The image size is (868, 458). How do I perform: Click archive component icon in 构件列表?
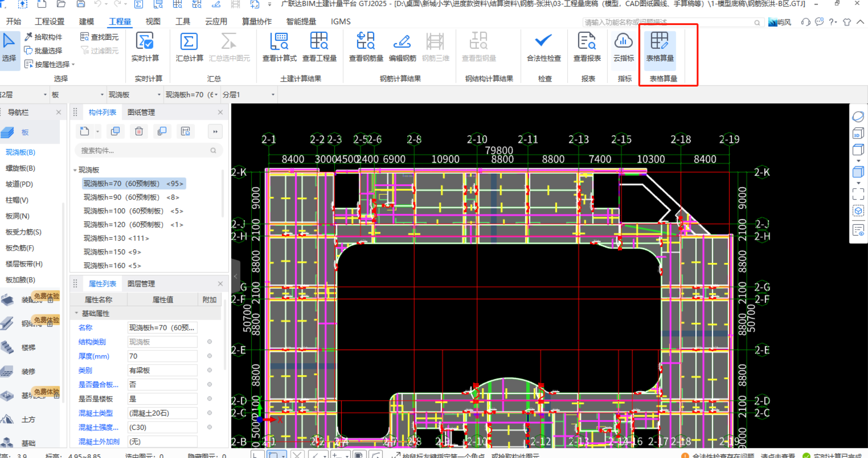coord(185,131)
